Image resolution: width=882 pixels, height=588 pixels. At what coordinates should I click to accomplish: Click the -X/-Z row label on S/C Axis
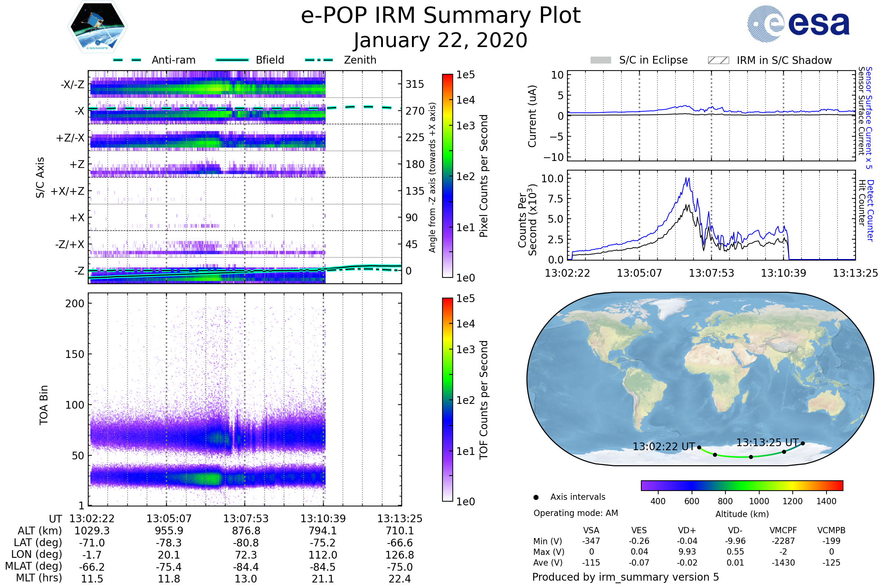point(72,85)
